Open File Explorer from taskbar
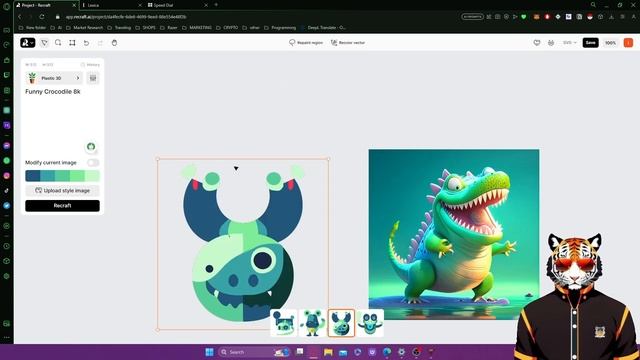This screenshot has height=360, width=640. point(328,352)
